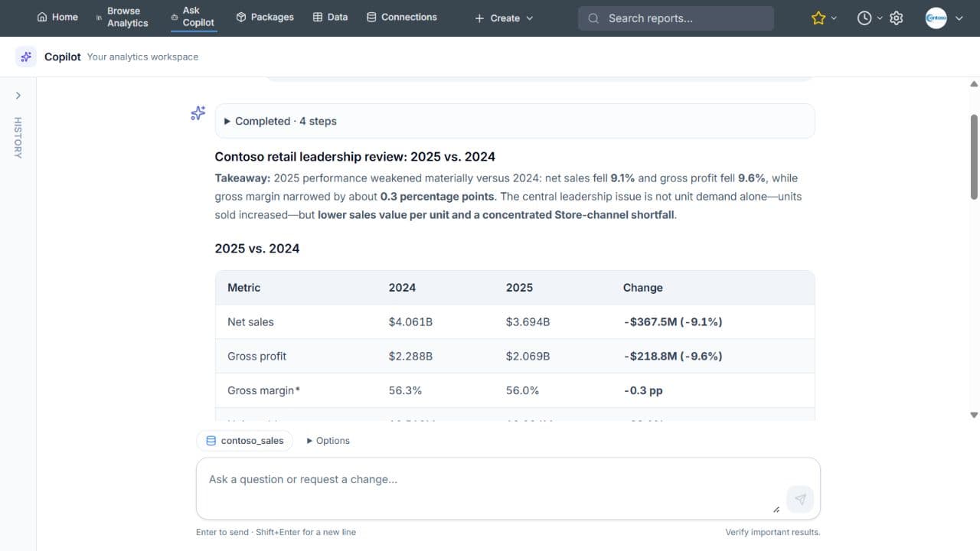Click the sparkle icon beside the response
The image size is (980, 551).
(x=198, y=113)
